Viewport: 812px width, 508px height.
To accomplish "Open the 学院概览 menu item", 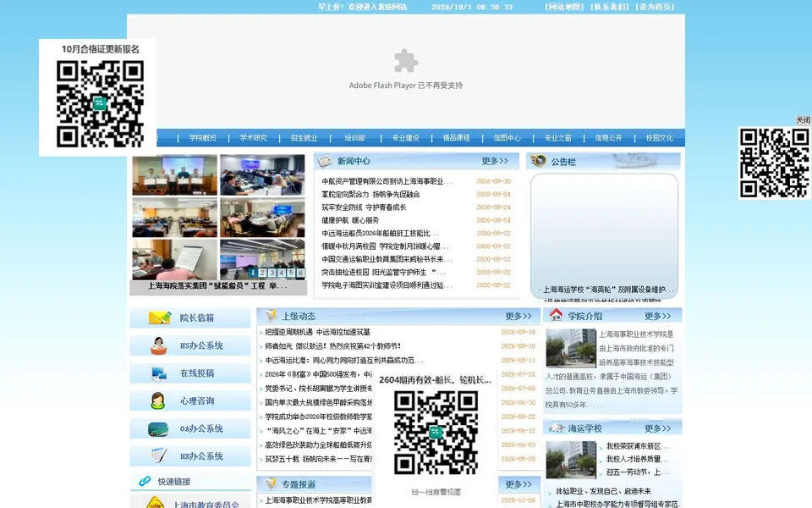I will (202, 138).
